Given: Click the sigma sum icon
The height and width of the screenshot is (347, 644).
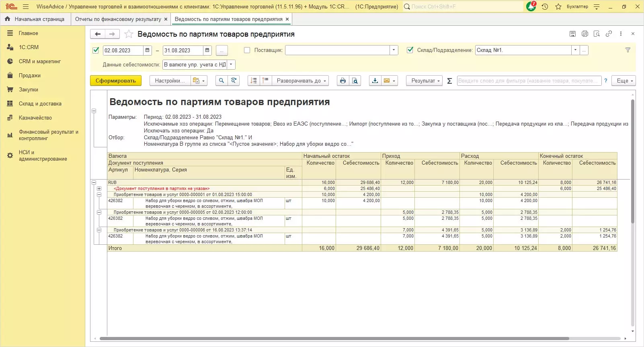Looking at the screenshot, I should (449, 81).
